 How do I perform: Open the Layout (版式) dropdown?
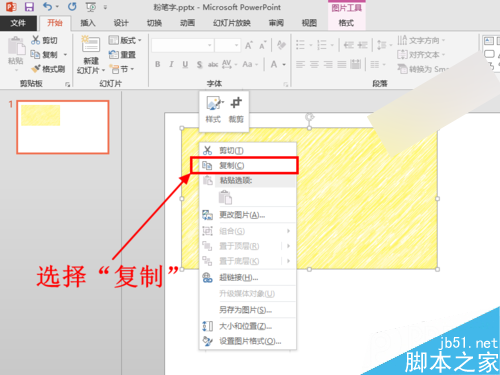click(125, 40)
